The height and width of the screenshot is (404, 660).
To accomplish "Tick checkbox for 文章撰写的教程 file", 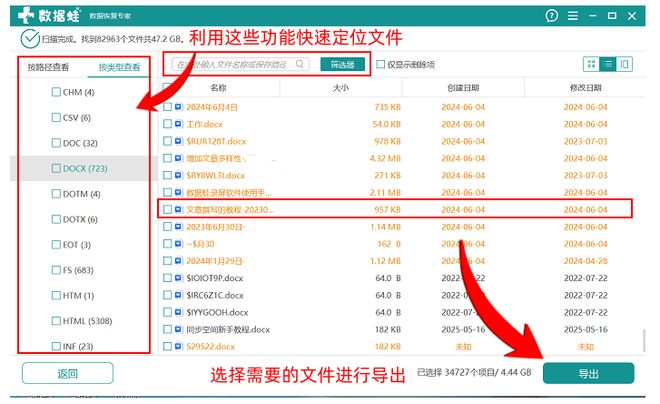I will coord(168,209).
